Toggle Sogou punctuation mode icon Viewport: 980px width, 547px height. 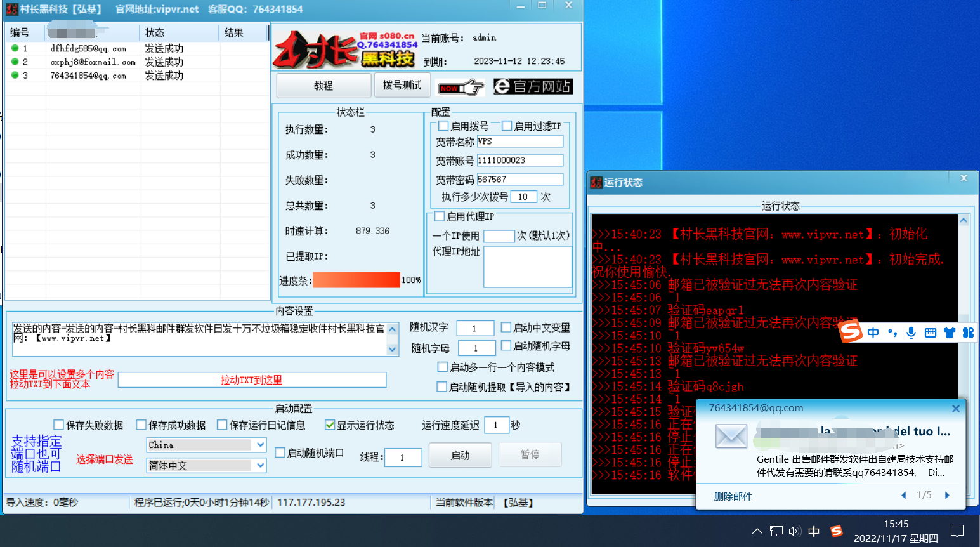(x=892, y=333)
